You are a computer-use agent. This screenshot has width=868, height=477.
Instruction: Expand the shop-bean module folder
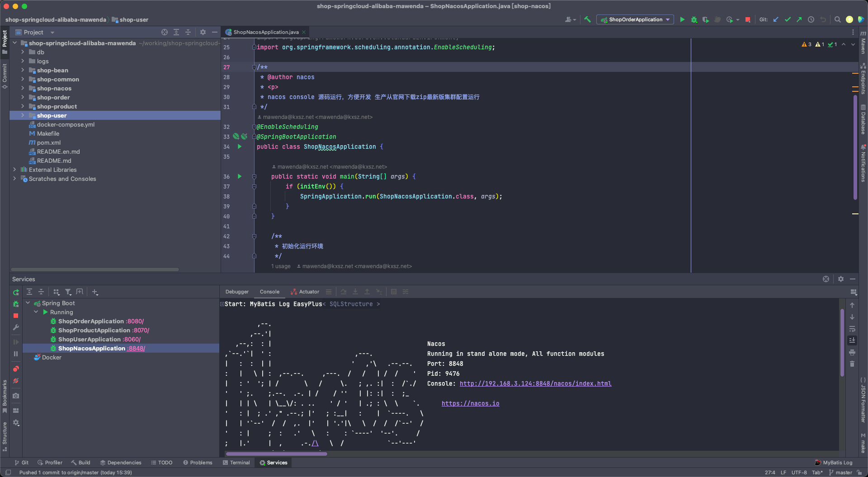coord(23,70)
